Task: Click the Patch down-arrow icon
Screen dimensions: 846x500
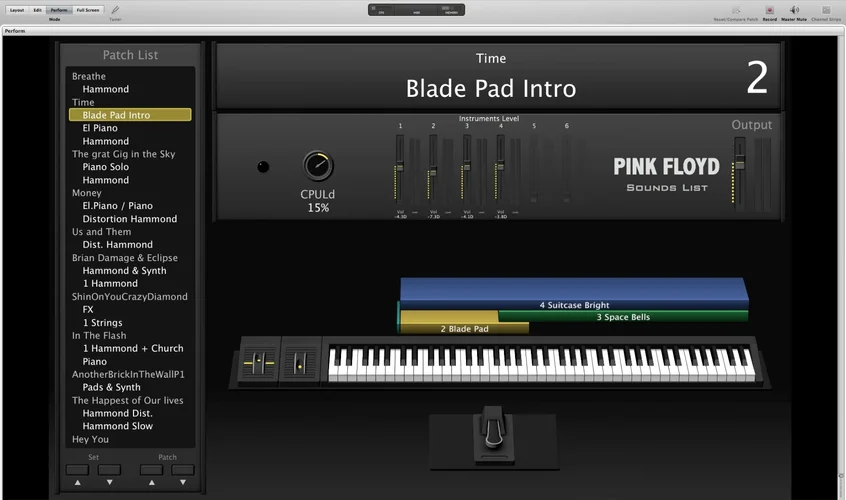Action: coord(183,482)
